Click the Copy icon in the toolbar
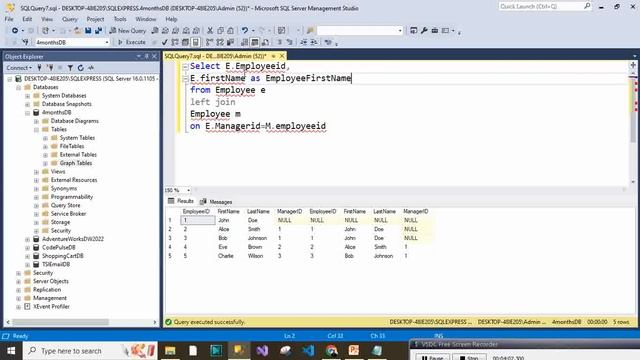The image size is (640, 360). [x=220, y=31]
